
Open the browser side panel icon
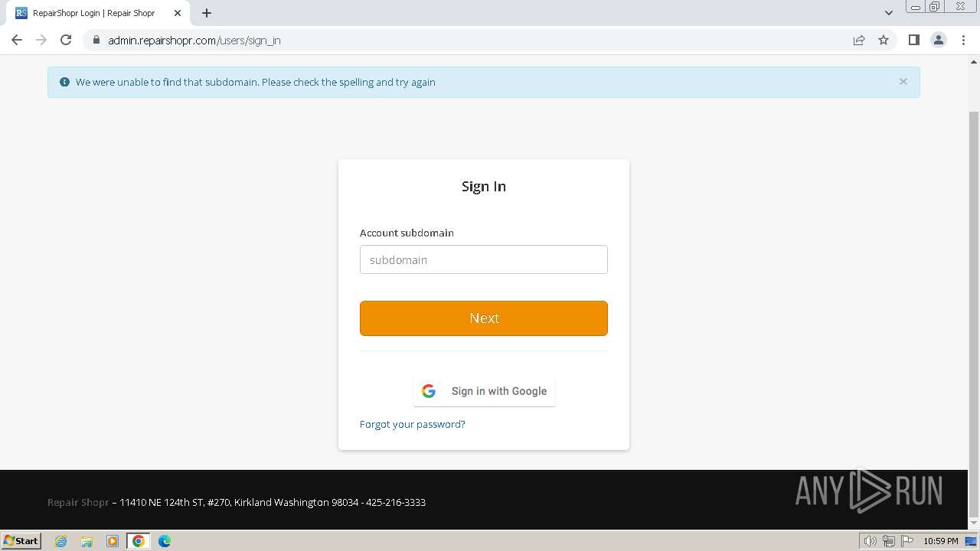coord(913,40)
